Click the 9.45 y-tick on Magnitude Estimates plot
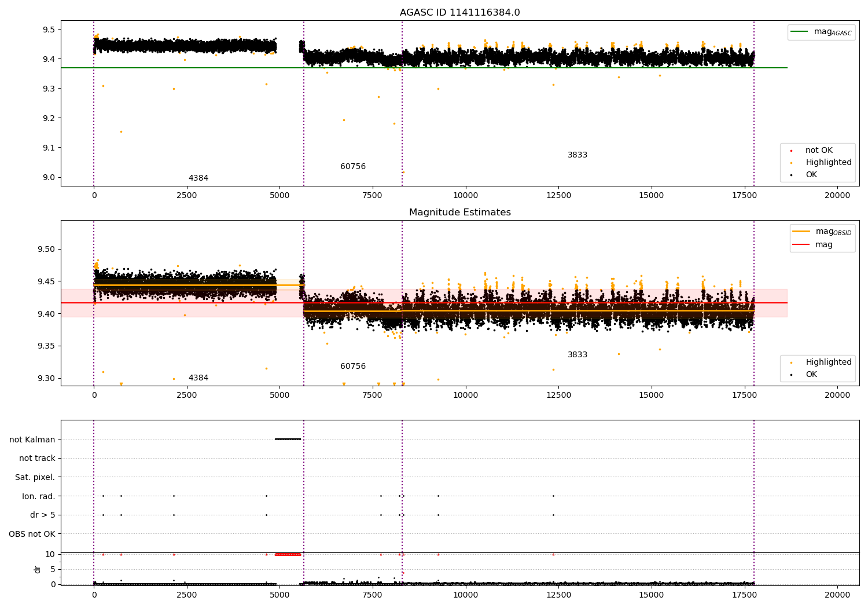 point(46,282)
